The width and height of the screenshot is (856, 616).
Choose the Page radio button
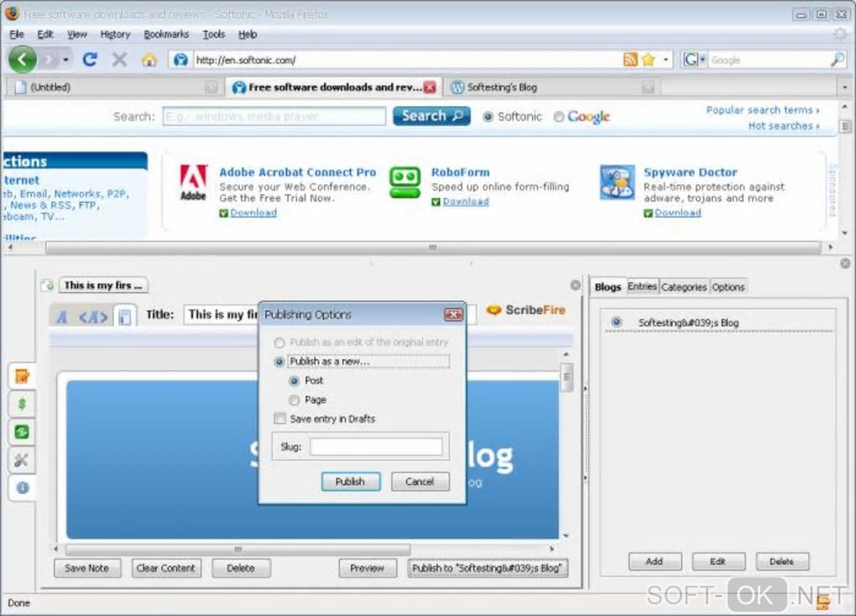(295, 399)
